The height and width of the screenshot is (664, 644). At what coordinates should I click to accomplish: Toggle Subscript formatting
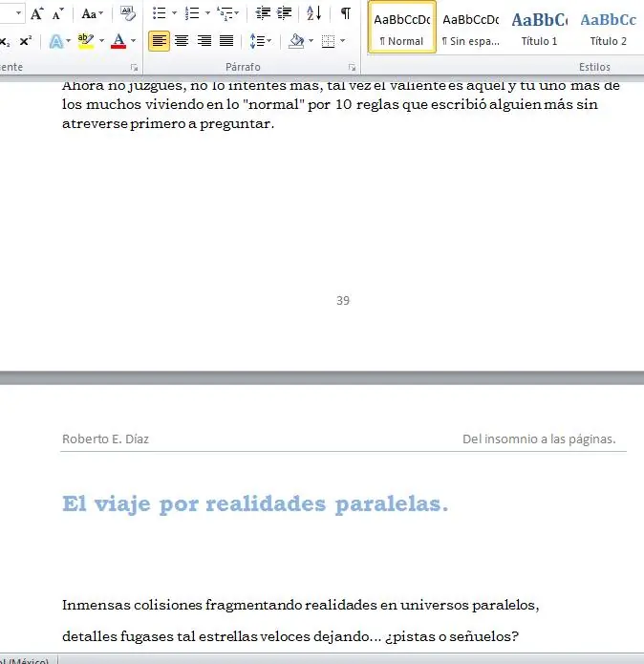click(x=5, y=41)
